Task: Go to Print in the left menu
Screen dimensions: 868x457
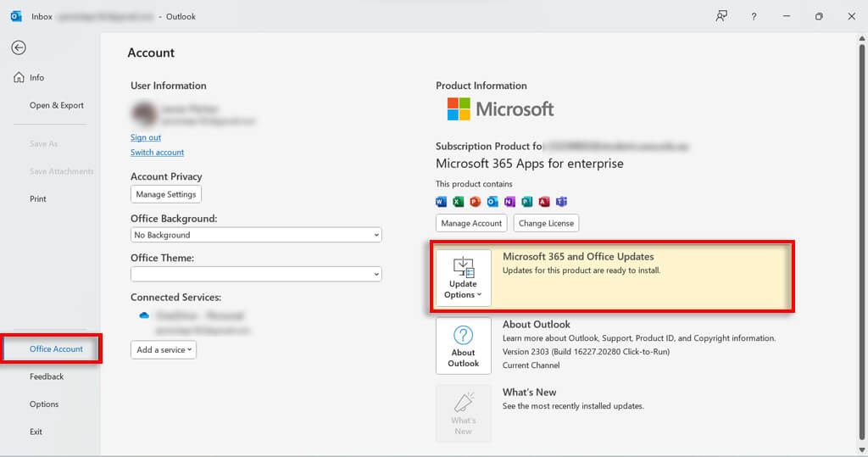Action: click(x=38, y=199)
